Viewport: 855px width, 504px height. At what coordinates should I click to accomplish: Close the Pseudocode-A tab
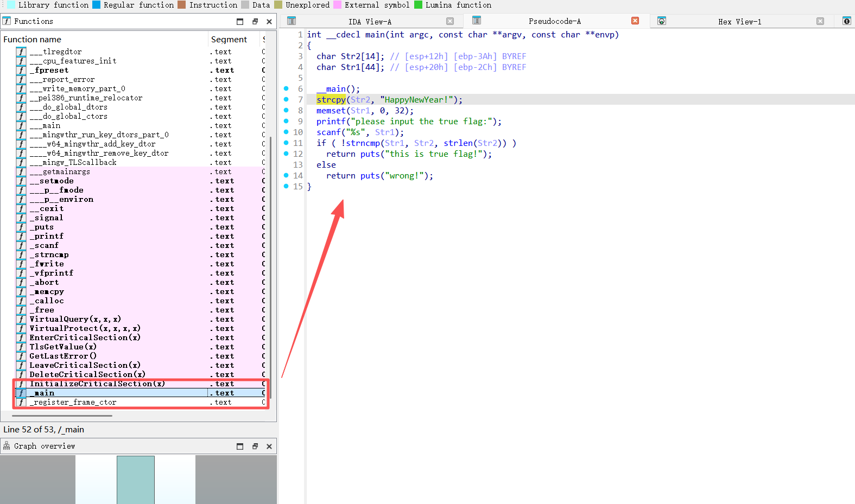[635, 21]
